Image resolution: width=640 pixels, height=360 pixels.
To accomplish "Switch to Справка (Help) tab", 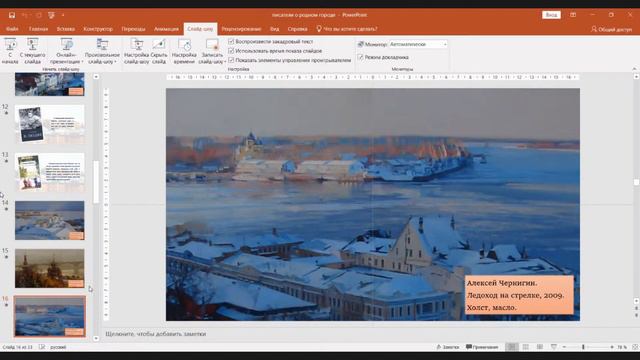I will (298, 29).
